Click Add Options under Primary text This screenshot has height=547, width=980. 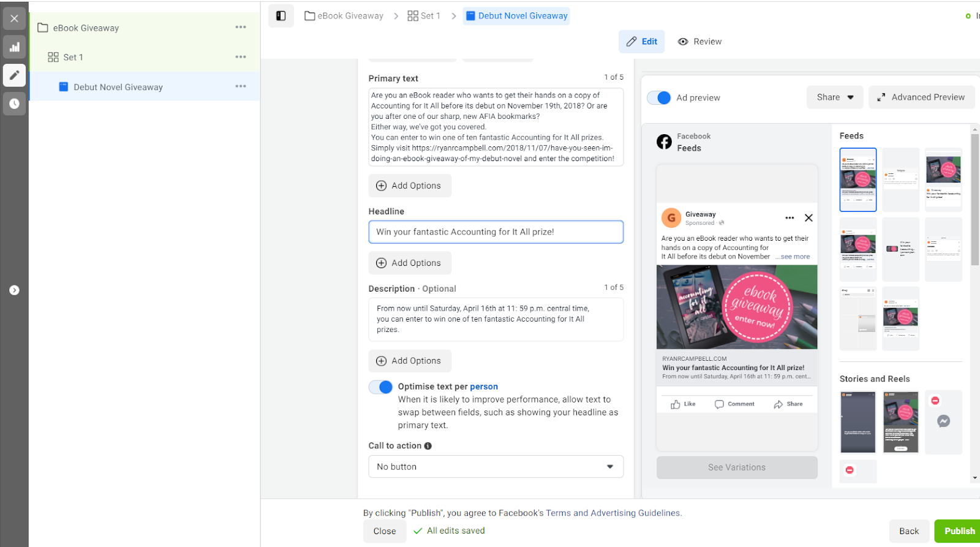click(410, 186)
